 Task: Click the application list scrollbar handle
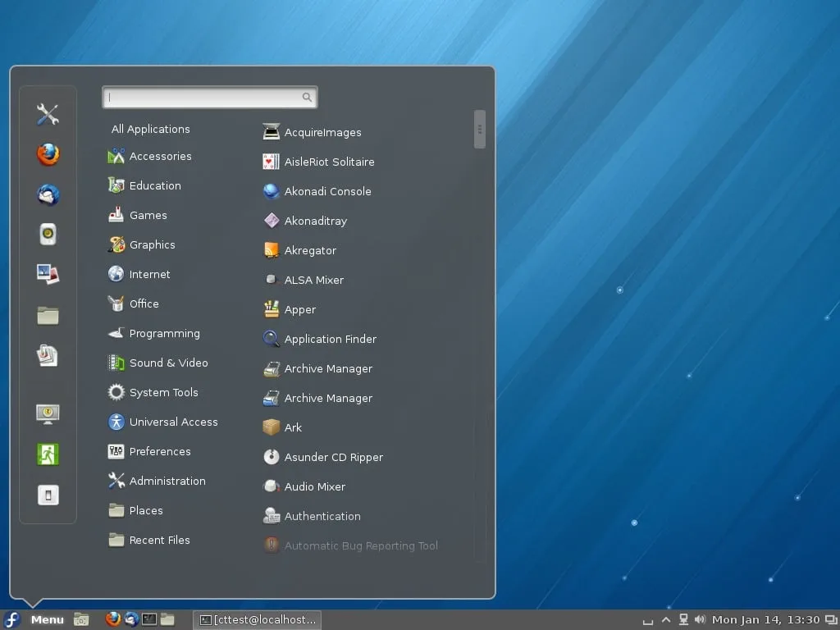pos(479,129)
